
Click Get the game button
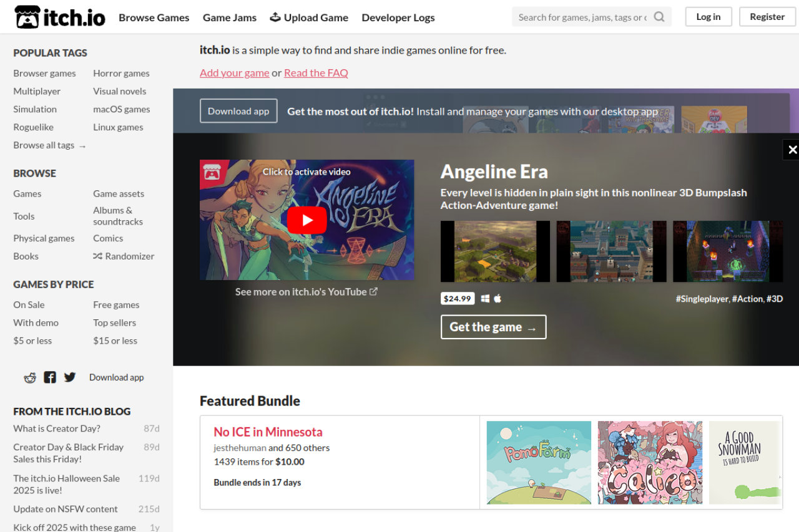coord(493,327)
